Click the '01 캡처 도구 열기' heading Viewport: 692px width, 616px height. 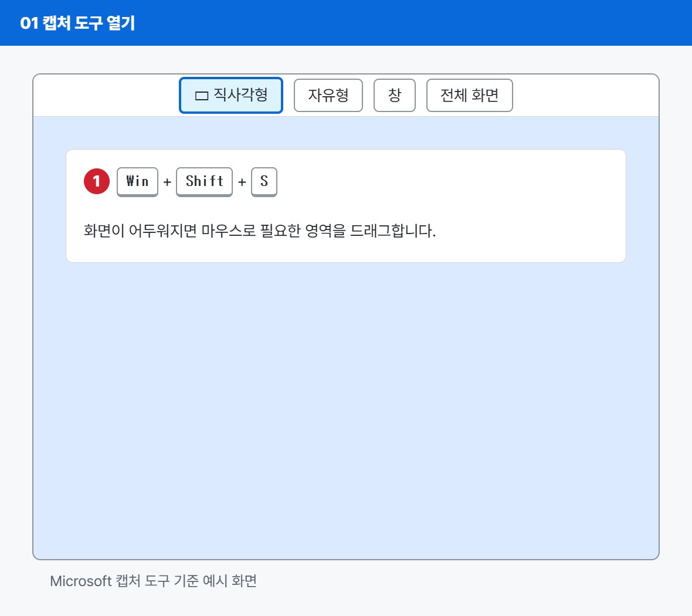(x=77, y=23)
